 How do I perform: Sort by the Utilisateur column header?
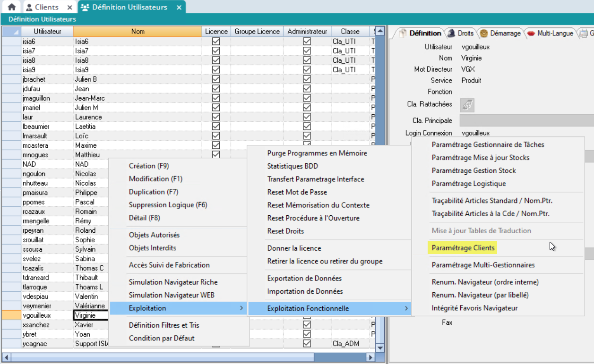47,32
